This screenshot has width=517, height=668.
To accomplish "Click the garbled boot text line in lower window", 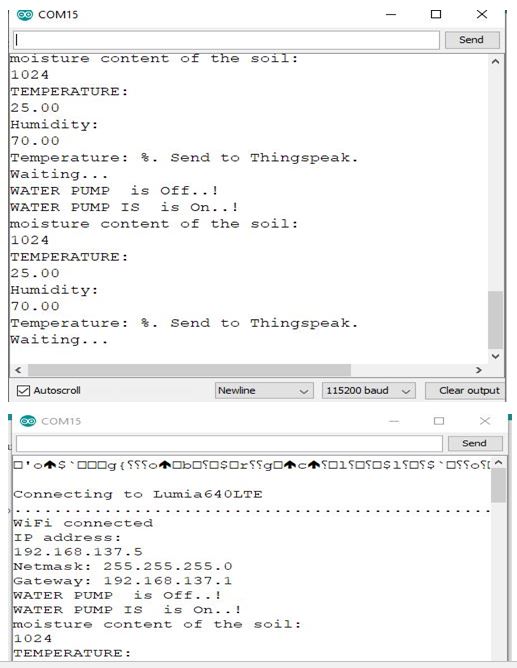I will [252, 465].
